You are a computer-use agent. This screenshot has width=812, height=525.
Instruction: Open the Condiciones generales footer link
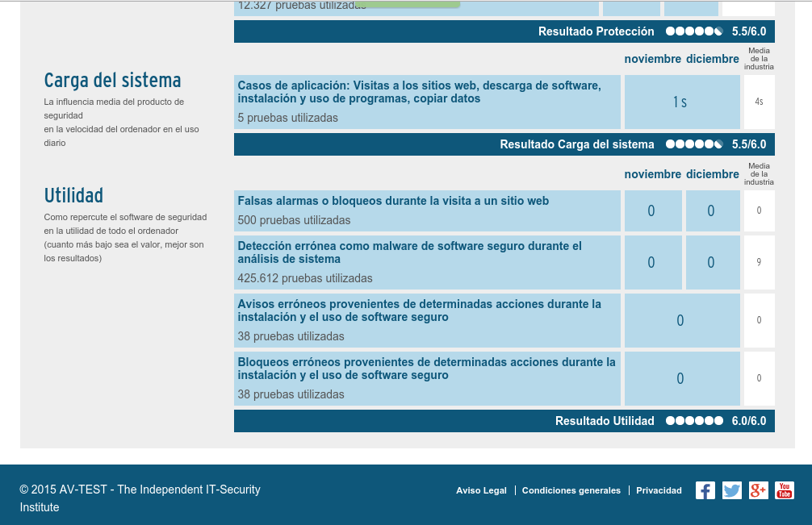point(571,490)
